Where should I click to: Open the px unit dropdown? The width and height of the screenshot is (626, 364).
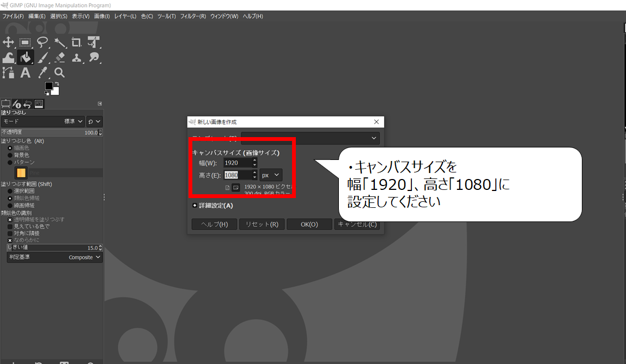coord(271,175)
